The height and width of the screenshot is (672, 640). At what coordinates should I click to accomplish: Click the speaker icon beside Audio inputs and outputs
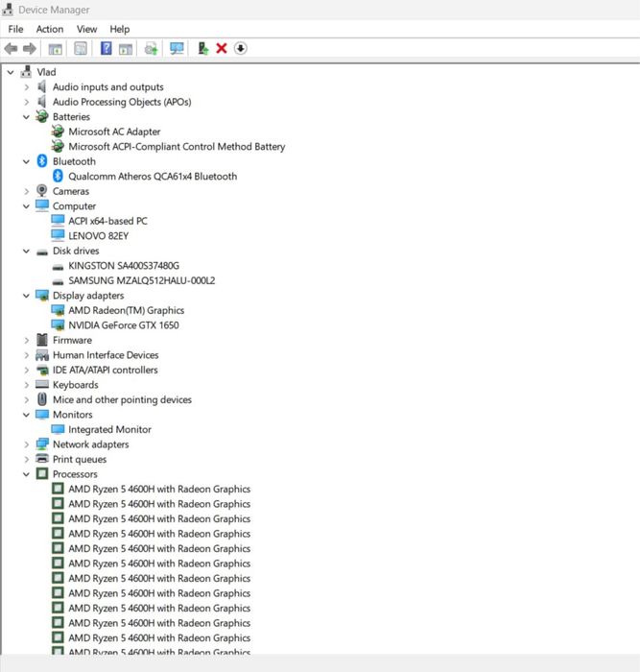42,86
